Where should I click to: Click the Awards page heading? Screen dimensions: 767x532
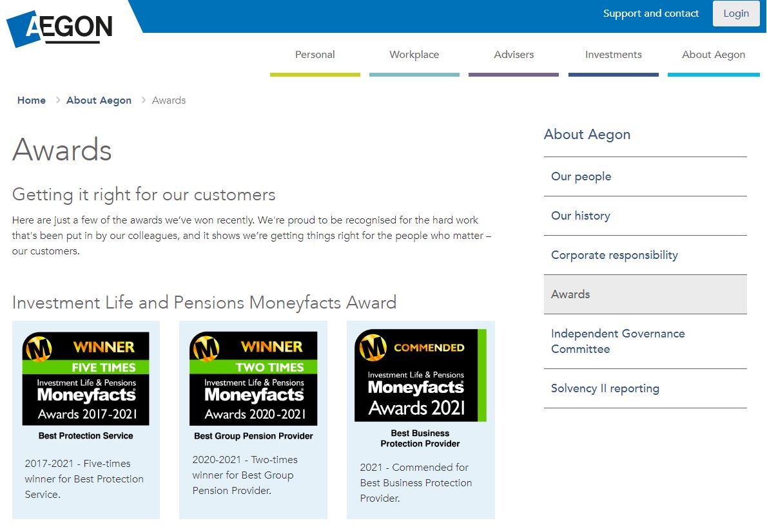62,149
